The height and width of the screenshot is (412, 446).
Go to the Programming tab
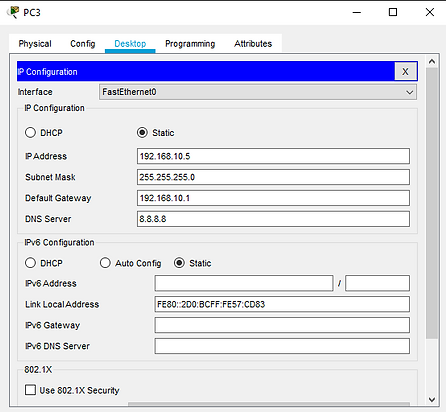[190, 44]
